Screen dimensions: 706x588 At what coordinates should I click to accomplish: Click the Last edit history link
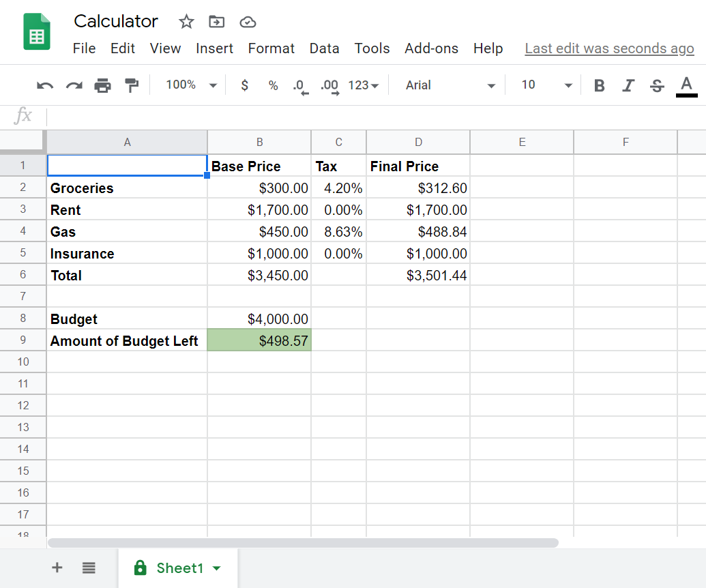(608, 48)
